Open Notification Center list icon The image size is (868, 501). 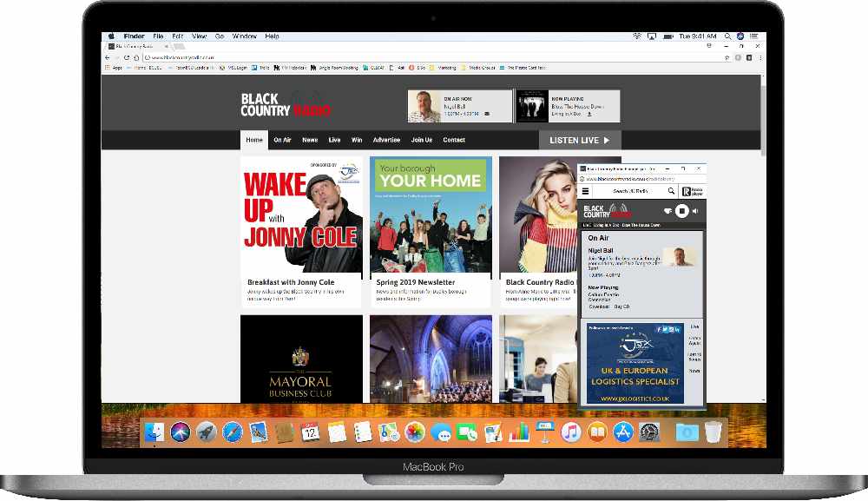(x=753, y=36)
